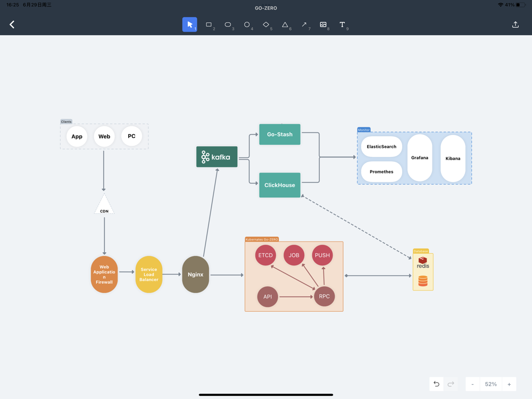Click the Clients group label
532x399 pixels.
66,121
